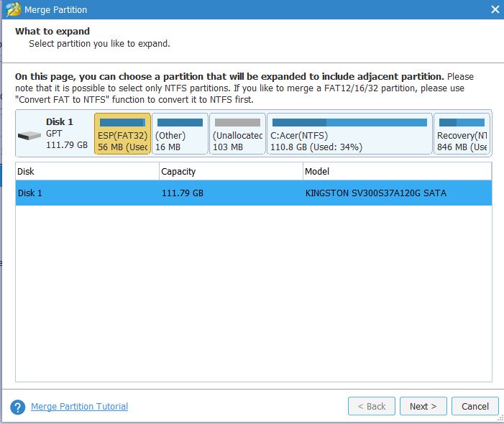Click the Merge Partition wizard title icon
The width and height of the screenshot is (504, 424).
13,9
